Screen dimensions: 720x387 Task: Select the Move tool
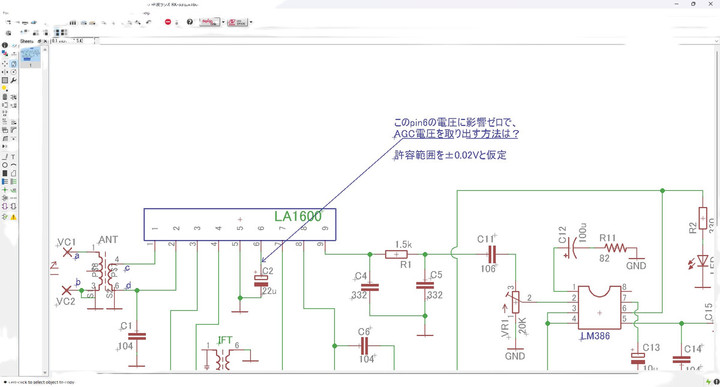click(x=5, y=64)
